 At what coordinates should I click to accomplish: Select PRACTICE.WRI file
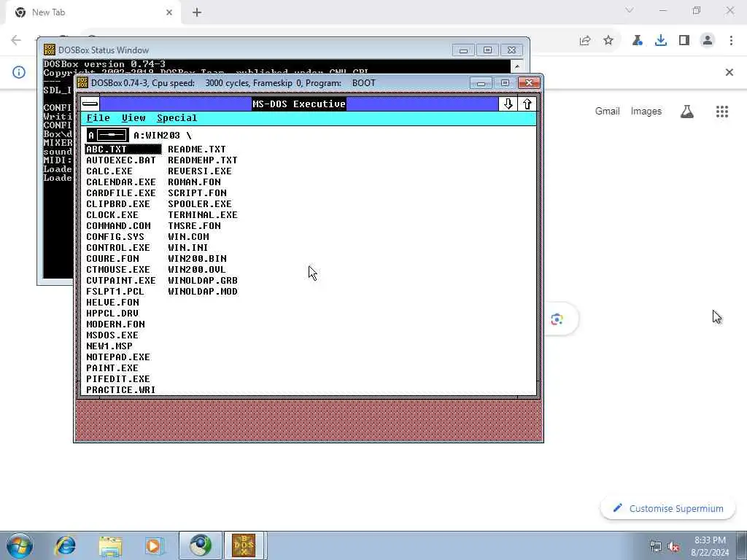[x=121, y=391]
